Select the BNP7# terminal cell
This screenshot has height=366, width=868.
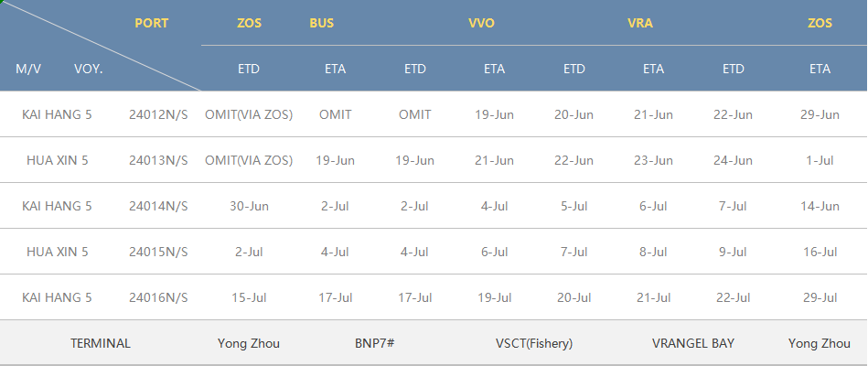pyautogui.click(x=375, y=343)
